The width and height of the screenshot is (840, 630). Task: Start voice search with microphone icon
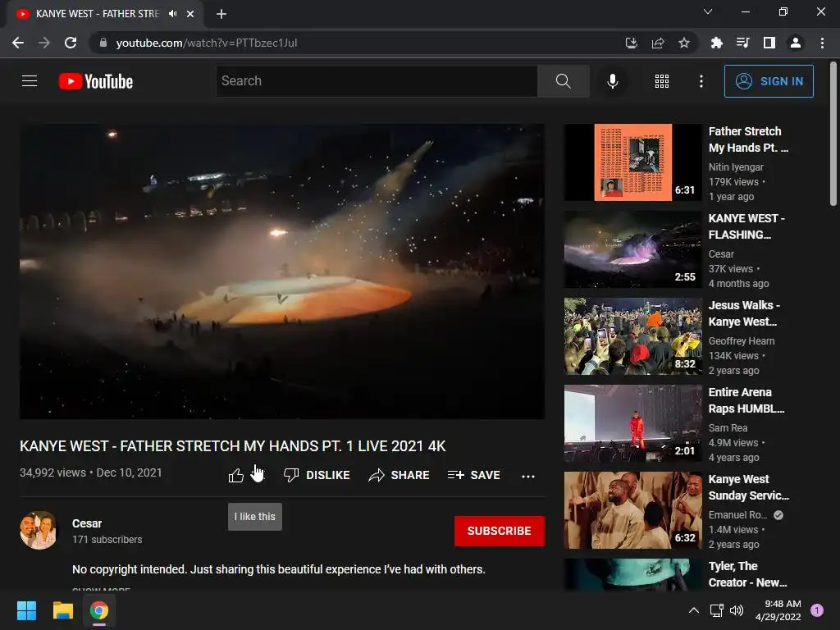click(612, 81)
